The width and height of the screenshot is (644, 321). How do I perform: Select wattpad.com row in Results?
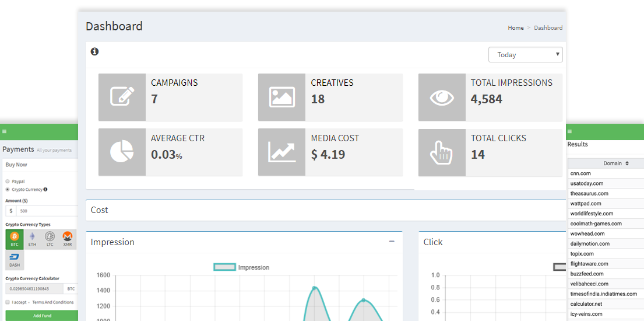click(606, 204)
